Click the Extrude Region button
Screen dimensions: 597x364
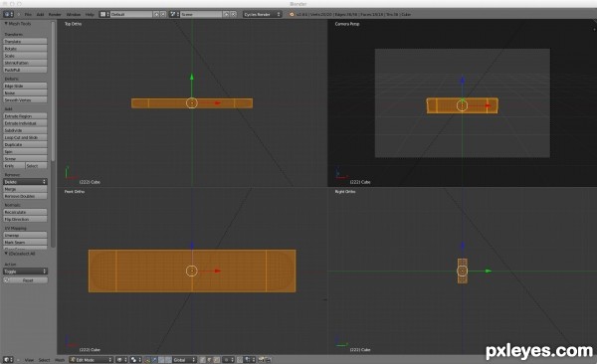coord(25,115)
